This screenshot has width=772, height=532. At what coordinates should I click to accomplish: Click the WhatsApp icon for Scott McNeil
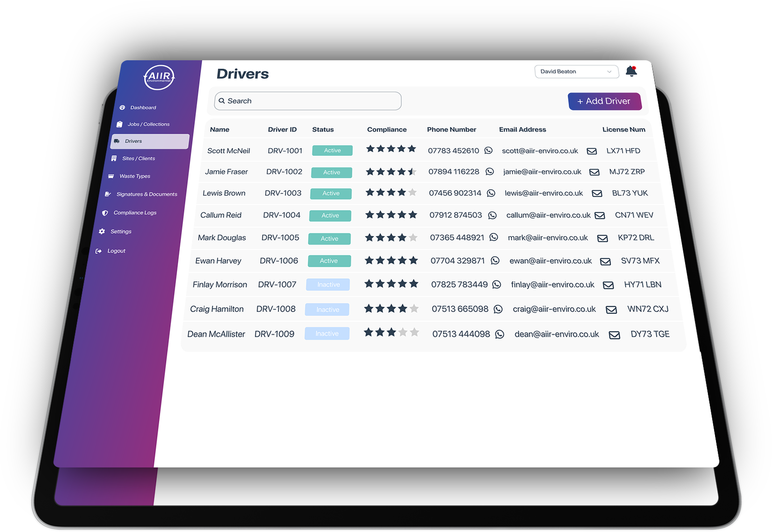(x=489, y=150)
